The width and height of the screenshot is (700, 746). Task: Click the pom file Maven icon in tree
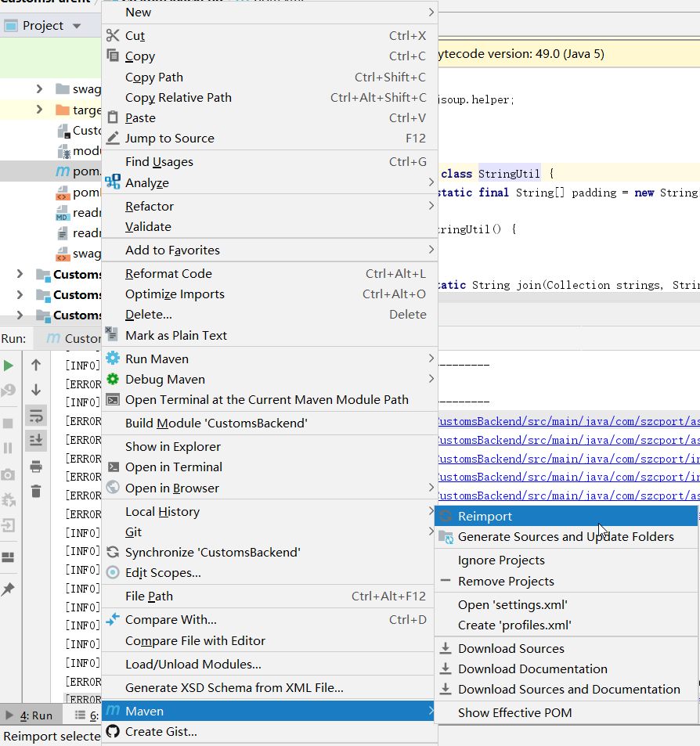point(63,171)
